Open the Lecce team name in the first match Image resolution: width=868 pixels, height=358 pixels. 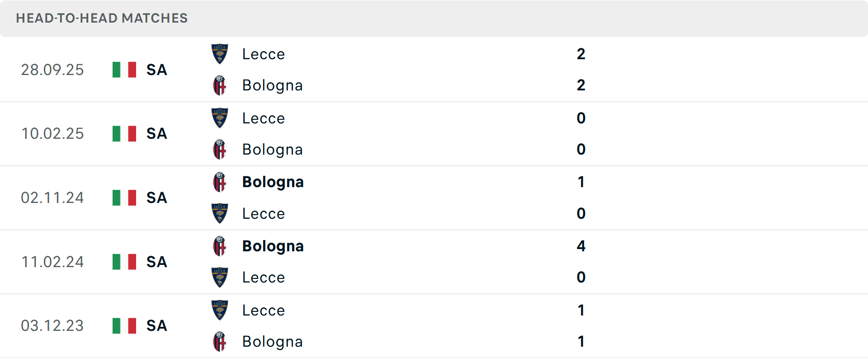tap(264, 54)
